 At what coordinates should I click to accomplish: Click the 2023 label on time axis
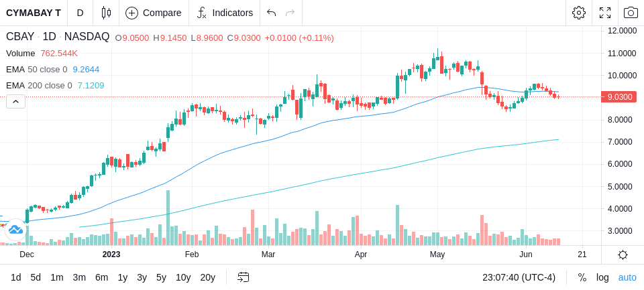coord(111,255)
